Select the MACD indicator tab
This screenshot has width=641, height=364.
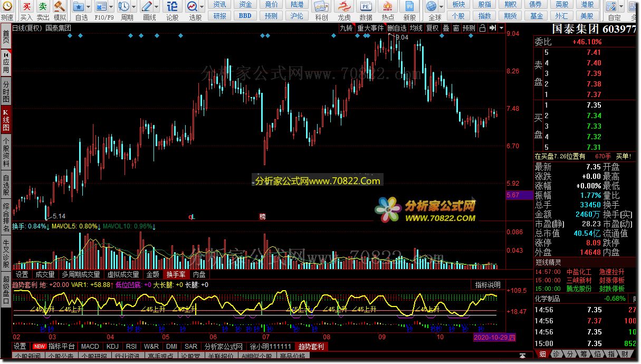coord(90,347)
